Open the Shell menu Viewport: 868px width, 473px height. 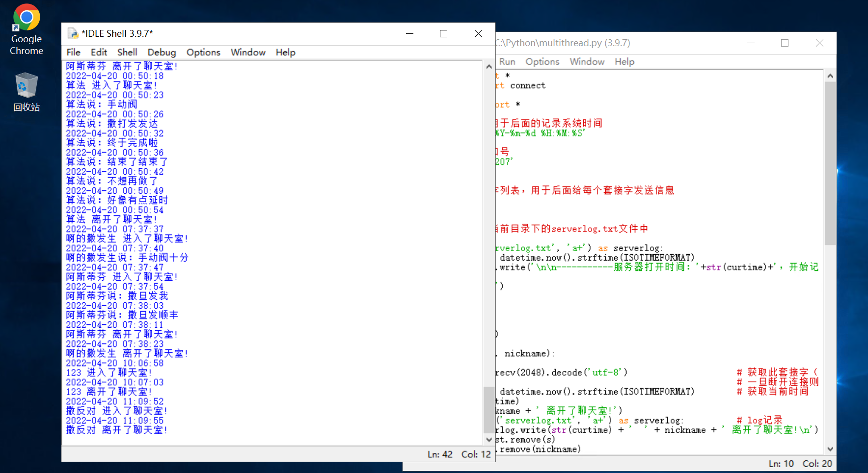click(127, 52)
